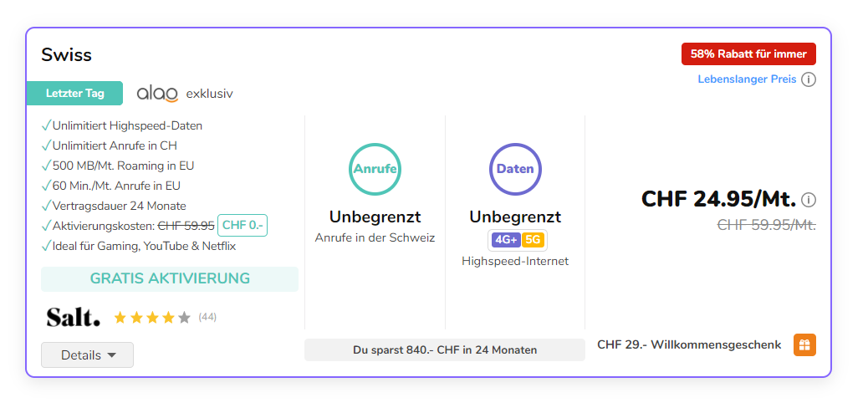
Task: Click the 58% Rabatt für immer badge
Action: tap(748, 54)
